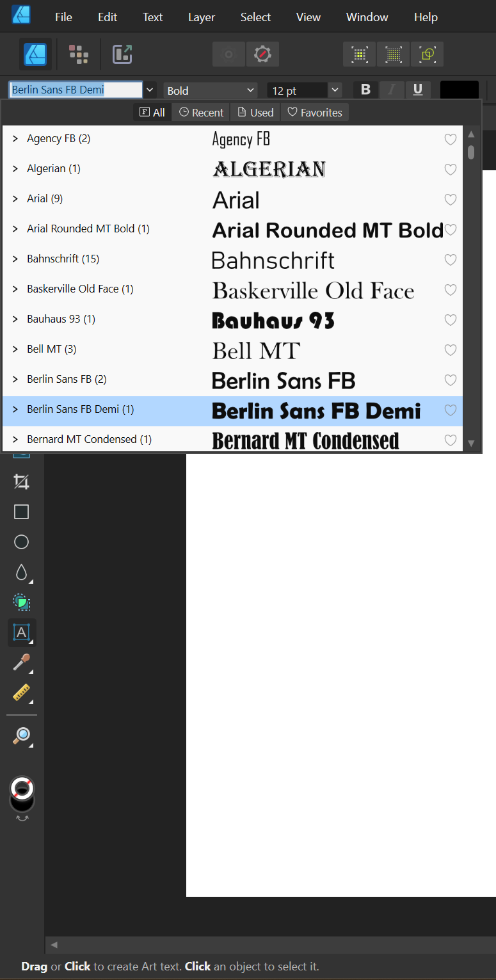The width and height of the screenshot is (496, 980).
Task: Show Used fonts tab
Action: click(x=255, y=112)
